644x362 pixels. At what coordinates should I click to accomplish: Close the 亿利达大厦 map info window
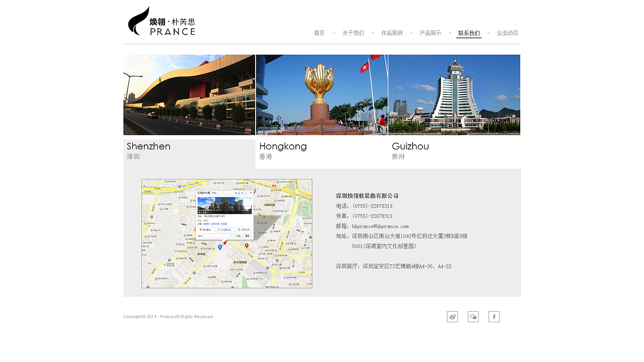[251, 193]
